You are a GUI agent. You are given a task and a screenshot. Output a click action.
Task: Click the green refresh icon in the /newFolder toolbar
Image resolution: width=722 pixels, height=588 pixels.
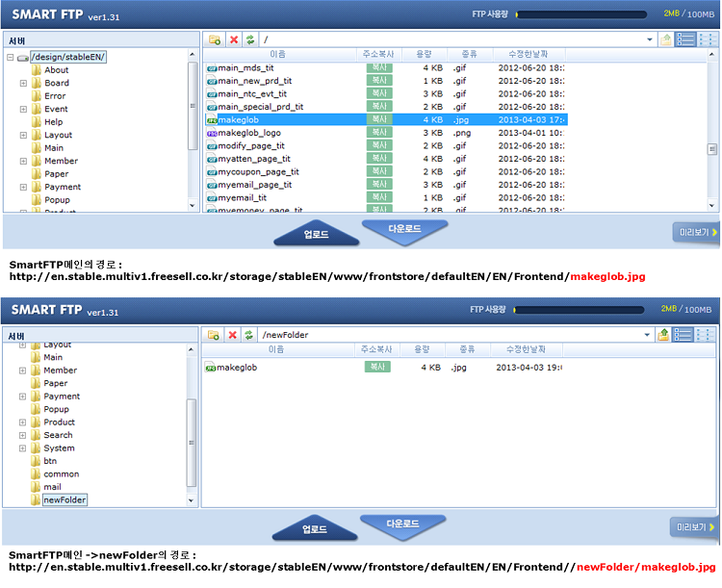pyautogui.click(x=249, y=334)
